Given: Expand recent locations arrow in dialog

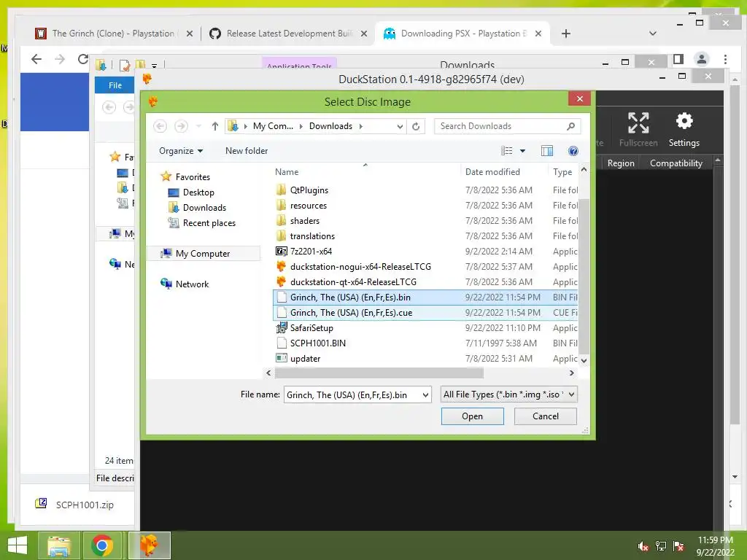Looking at the screenshot, I should point(198,126).
